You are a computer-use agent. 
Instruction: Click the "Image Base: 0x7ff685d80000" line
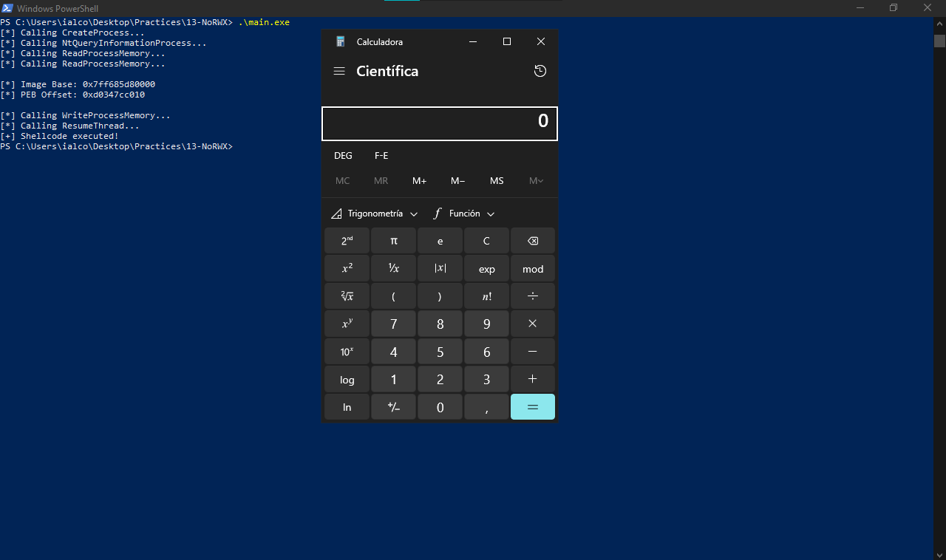pyautogui.click(x=78, y=84)
